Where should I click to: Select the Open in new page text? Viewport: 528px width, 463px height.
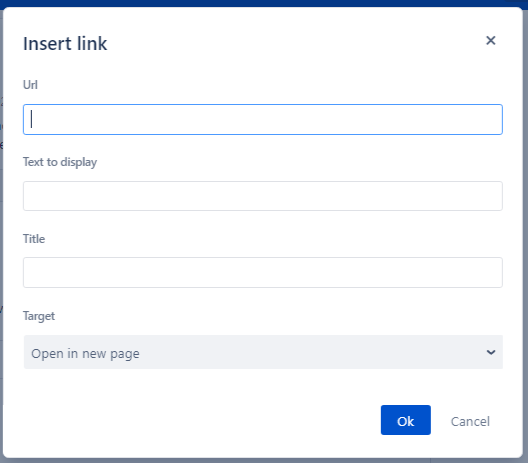click(85, 354)
